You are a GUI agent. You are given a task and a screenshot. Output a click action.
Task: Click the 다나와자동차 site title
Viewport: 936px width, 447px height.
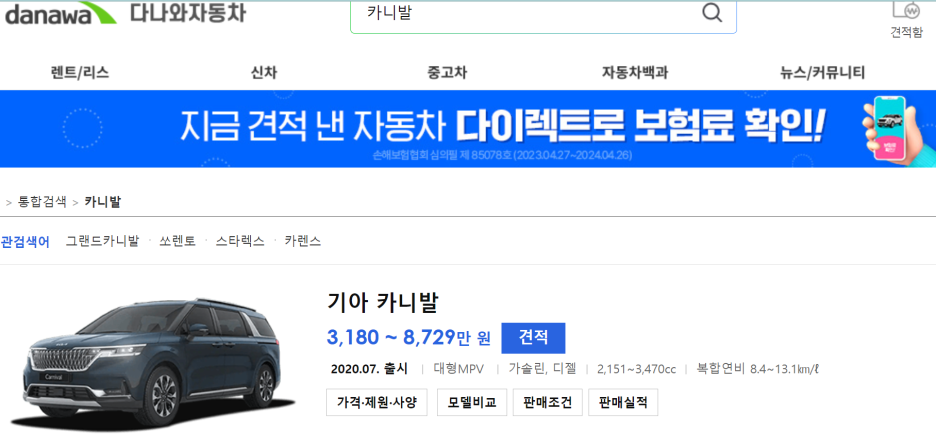coord(188,12)
